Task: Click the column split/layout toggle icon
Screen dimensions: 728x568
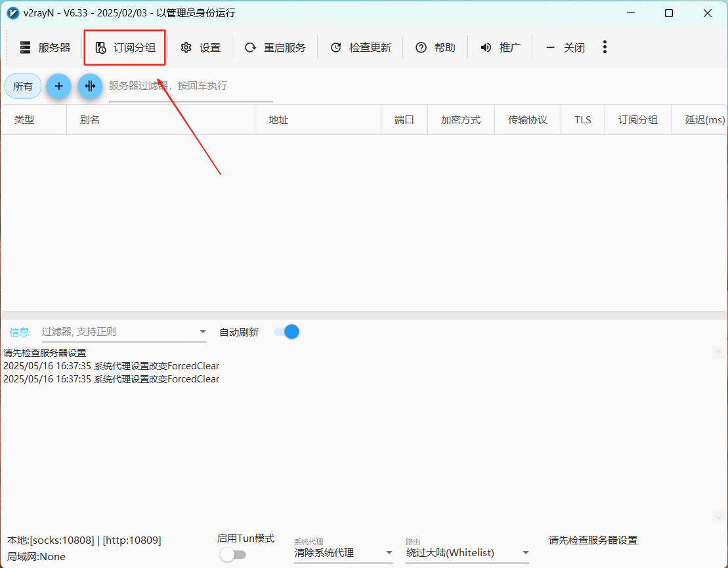Action: [90, 86]
